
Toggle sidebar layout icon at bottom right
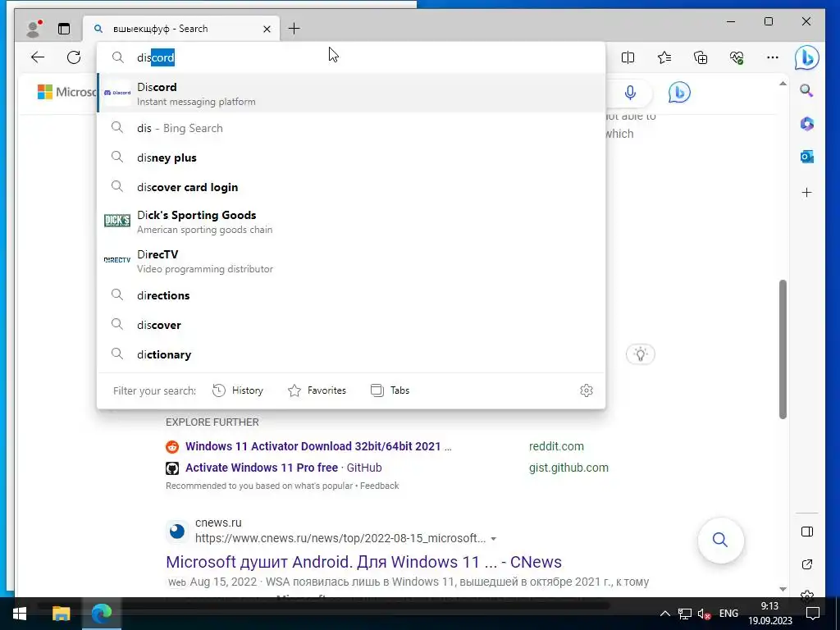point(807,532)
